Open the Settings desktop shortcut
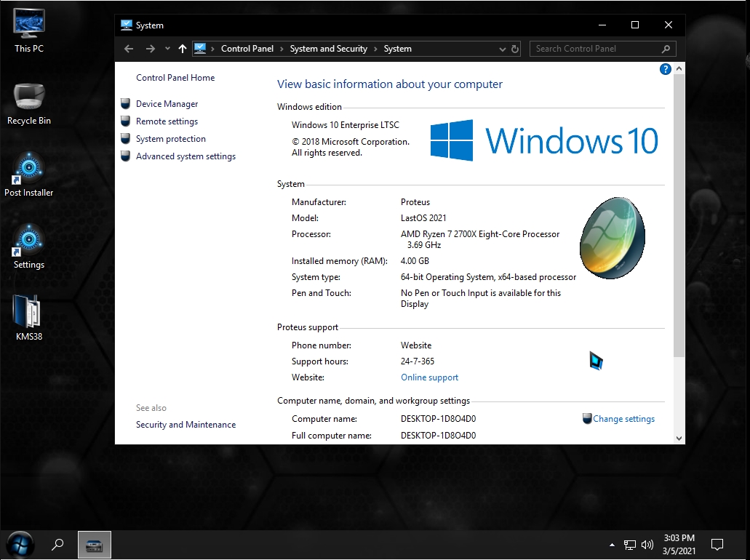This screenshot has height=560, width=750. click(x=28, y=247)
